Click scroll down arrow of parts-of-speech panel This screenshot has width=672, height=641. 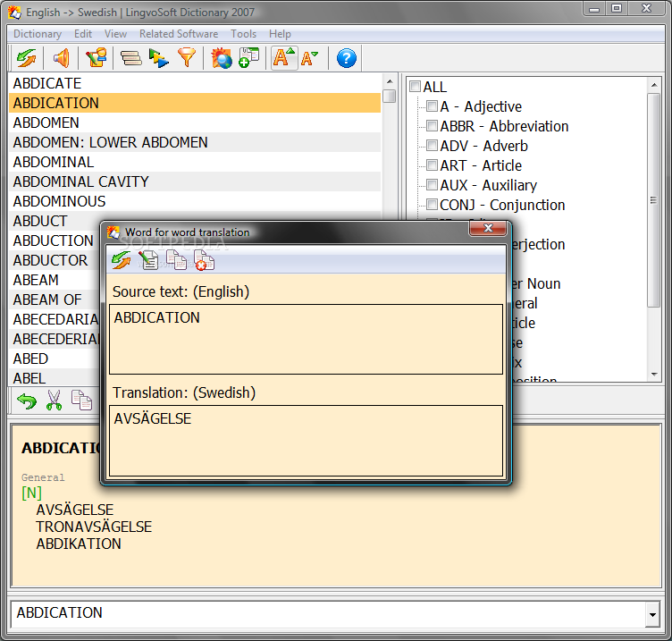pos(654,375)
